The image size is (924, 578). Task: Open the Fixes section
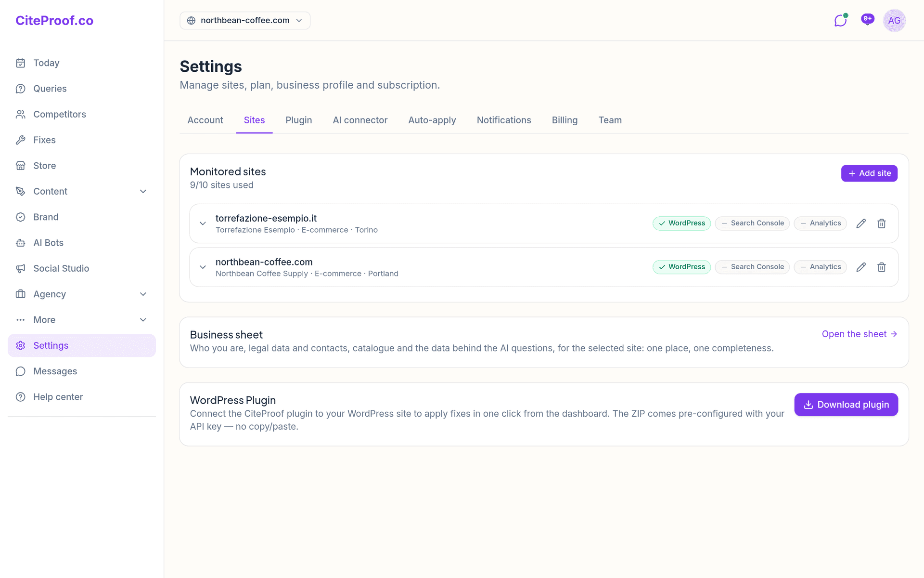pyautogui.click(x=82, y=140)
